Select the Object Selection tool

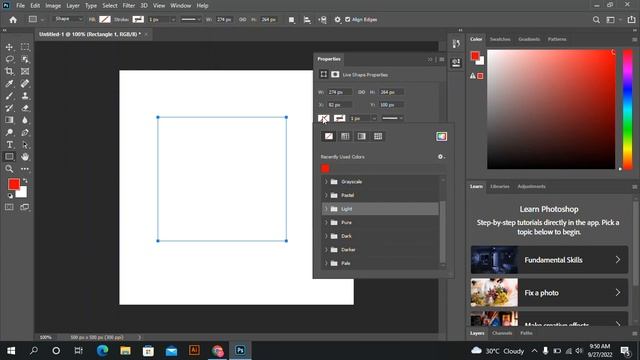click(x=25, y=59)
